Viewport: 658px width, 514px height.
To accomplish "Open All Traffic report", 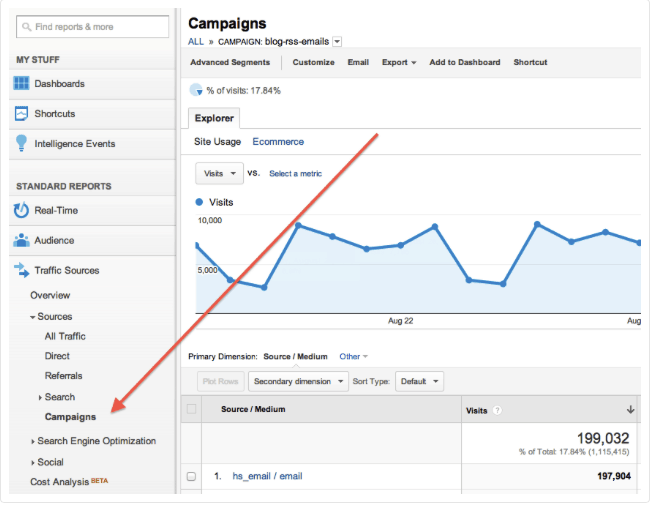I will (x=65, y=336).
